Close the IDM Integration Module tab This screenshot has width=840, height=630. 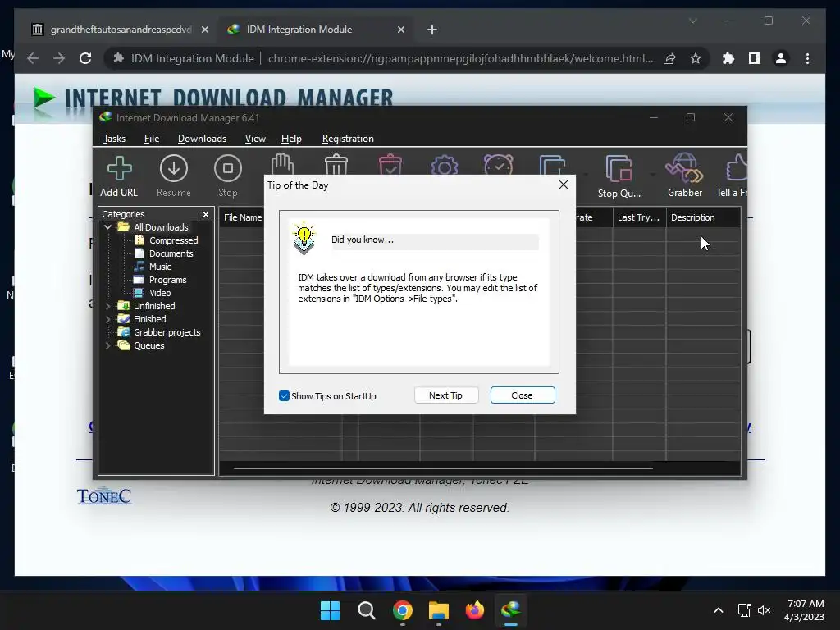pyautogui.click(x=400, y=30)
